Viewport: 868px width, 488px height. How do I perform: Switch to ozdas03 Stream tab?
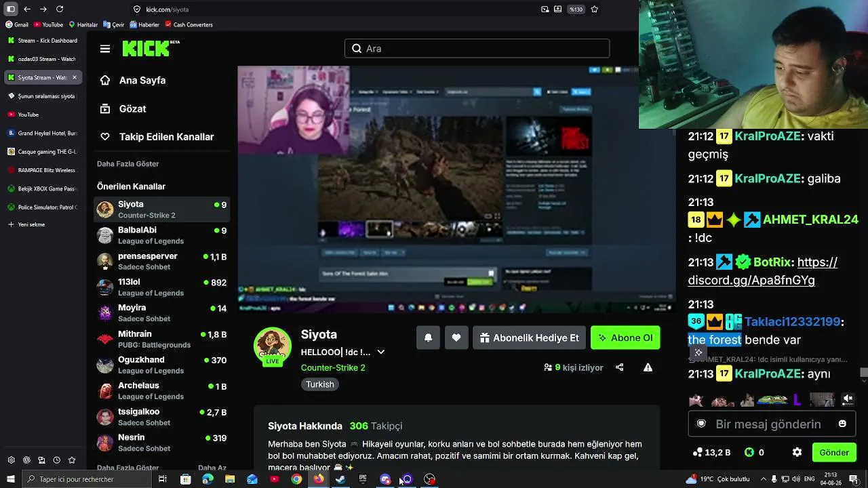(x=43, y=59)
